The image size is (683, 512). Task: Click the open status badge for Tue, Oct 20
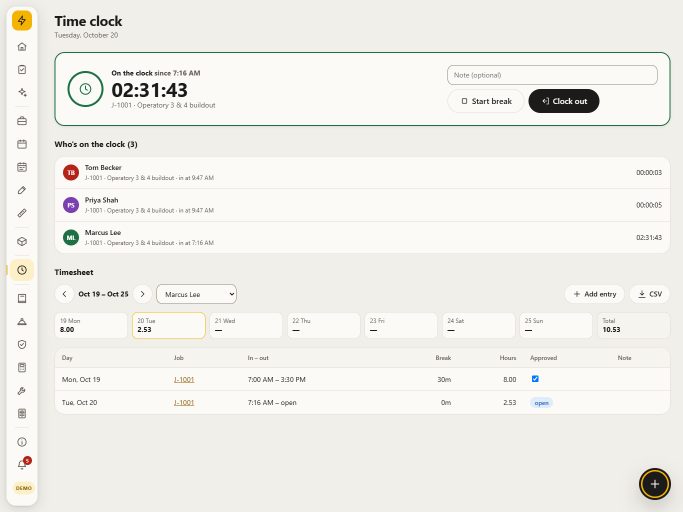click(541, 403)
